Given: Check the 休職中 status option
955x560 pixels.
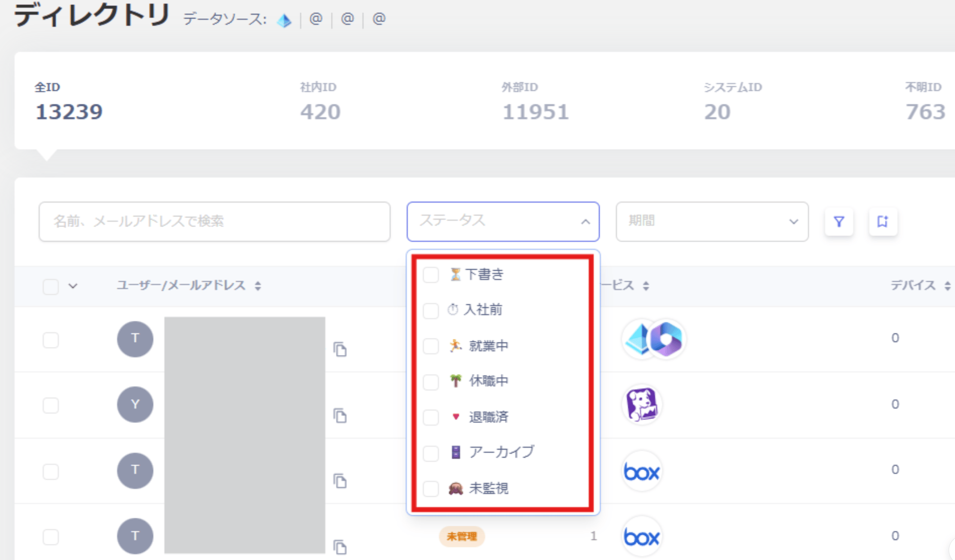Looking at the screenshot, I should tap(431, 382).
